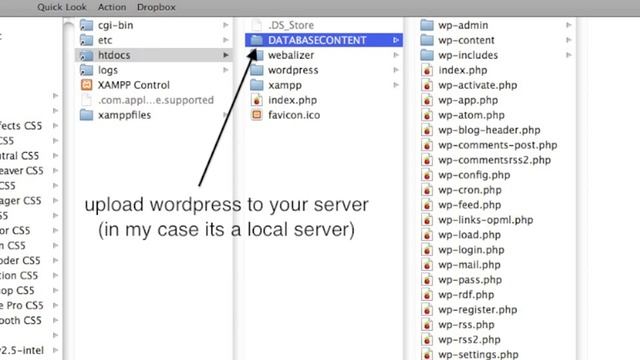Expand the wp-content folder arrow
This screenshot has width=640, height=360.
click(x=569, y=40)
